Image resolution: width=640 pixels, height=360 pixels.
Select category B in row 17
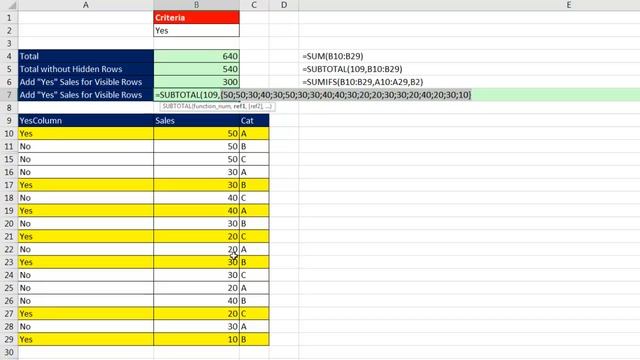[x=254, y=185]
